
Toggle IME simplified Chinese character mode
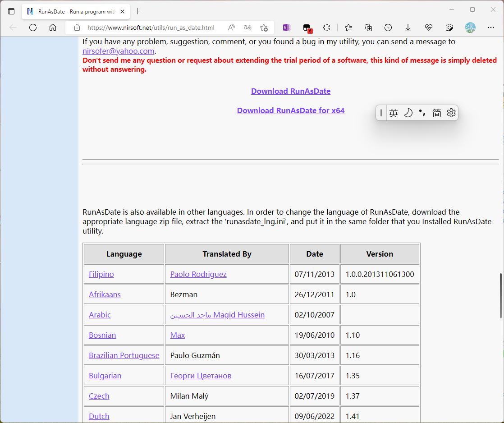tap(436, 113)
